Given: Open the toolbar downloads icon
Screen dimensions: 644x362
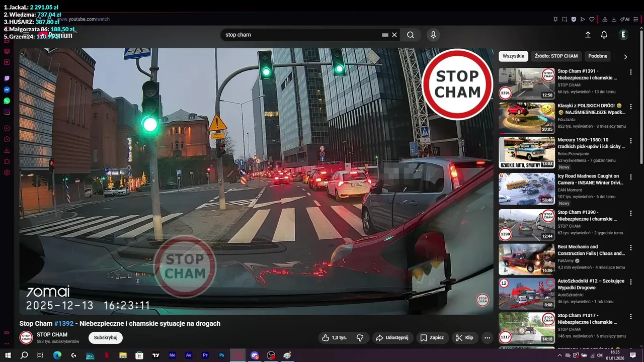Looking at the screenshot, I should (x=614, y=20).
